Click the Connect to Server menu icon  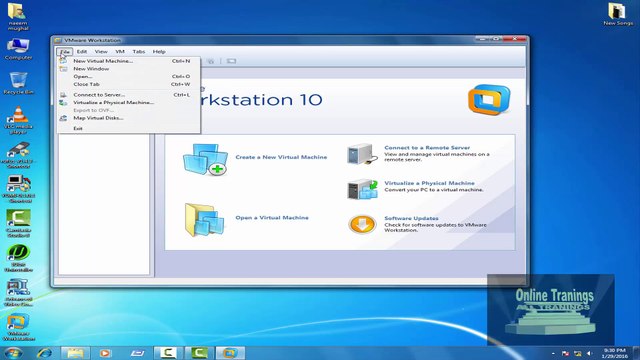[63, 95]
